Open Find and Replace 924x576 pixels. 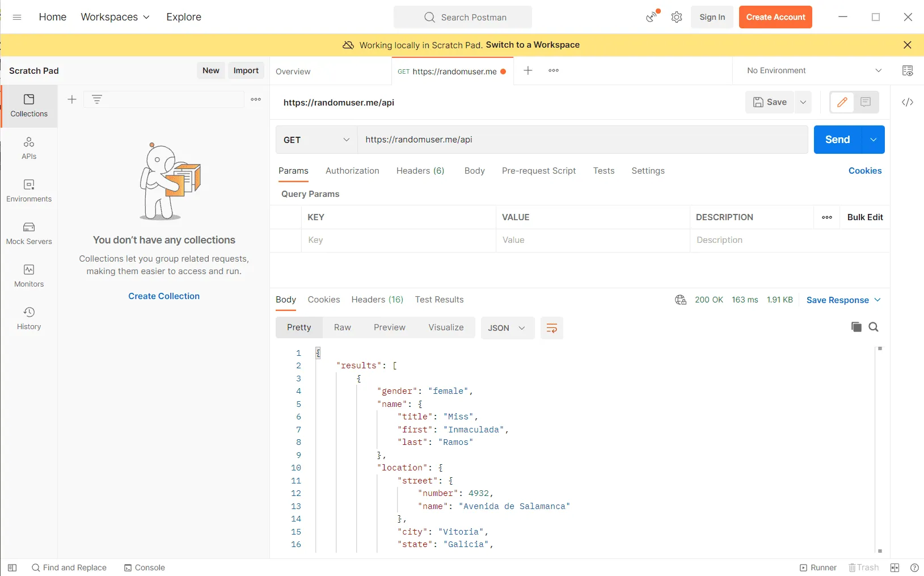(69, 567)
